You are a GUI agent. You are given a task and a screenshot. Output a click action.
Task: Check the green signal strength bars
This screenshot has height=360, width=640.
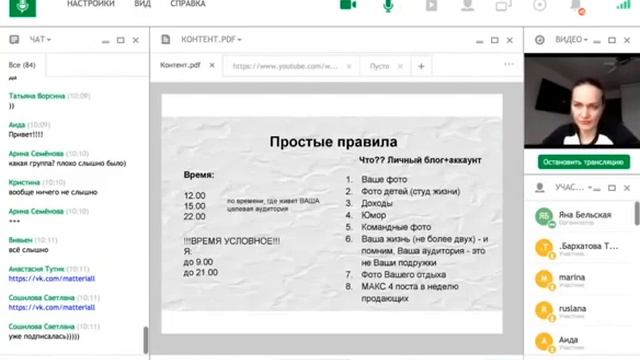tap(623, 5)
